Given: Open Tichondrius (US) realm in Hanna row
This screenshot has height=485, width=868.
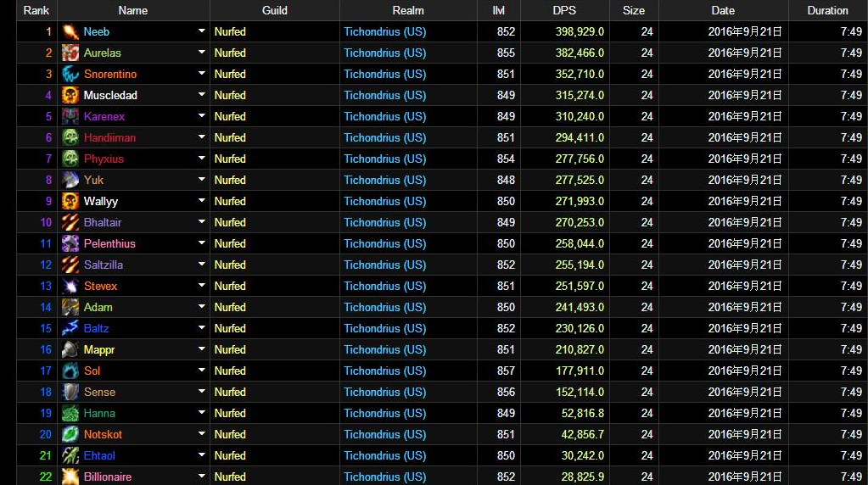Looking at the screenshot, I should (x=384, y=414).
